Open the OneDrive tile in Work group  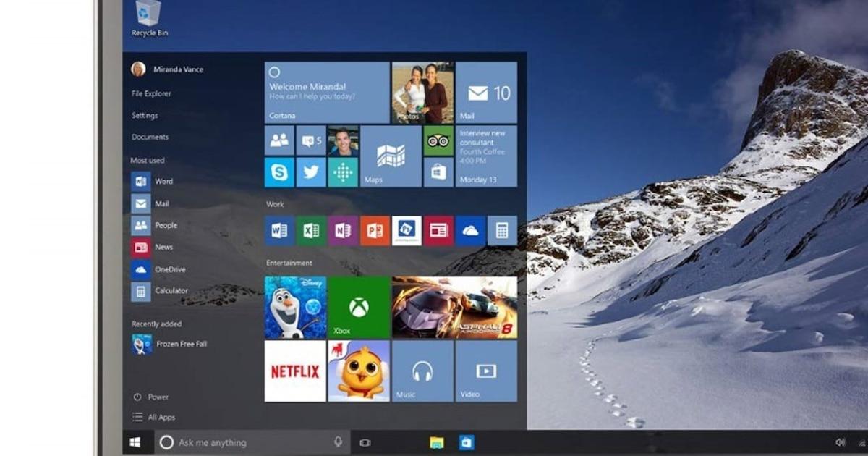point(470,230)
